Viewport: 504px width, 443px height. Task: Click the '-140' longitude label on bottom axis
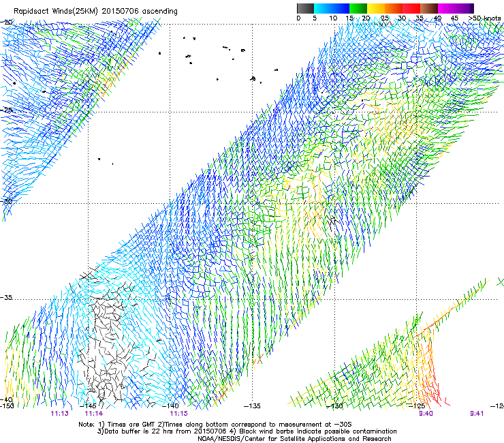pyautogui.click(x=170, y=406)
